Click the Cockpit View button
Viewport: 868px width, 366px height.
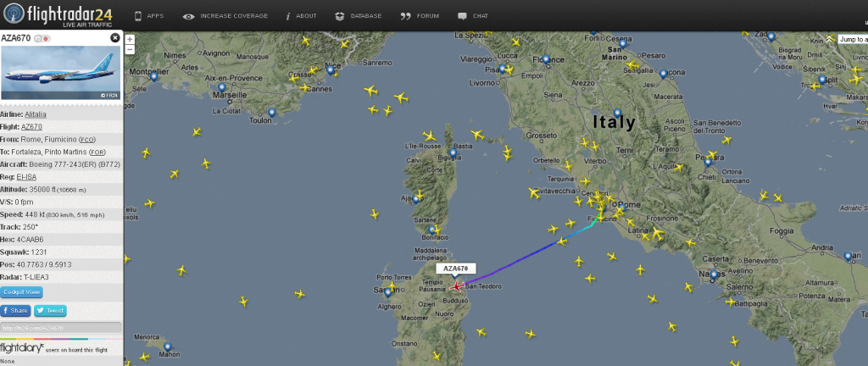pos(21,292)
